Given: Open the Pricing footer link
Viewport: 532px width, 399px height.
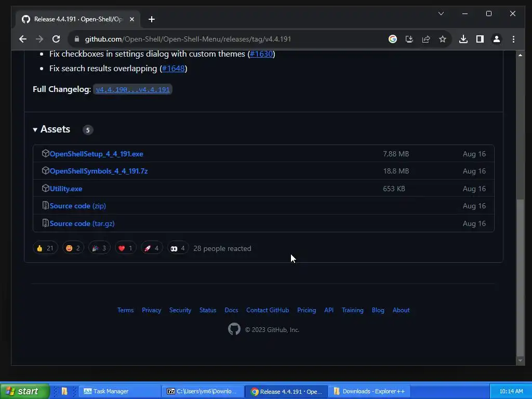Looking at the screenshot, I should point(307,310).
